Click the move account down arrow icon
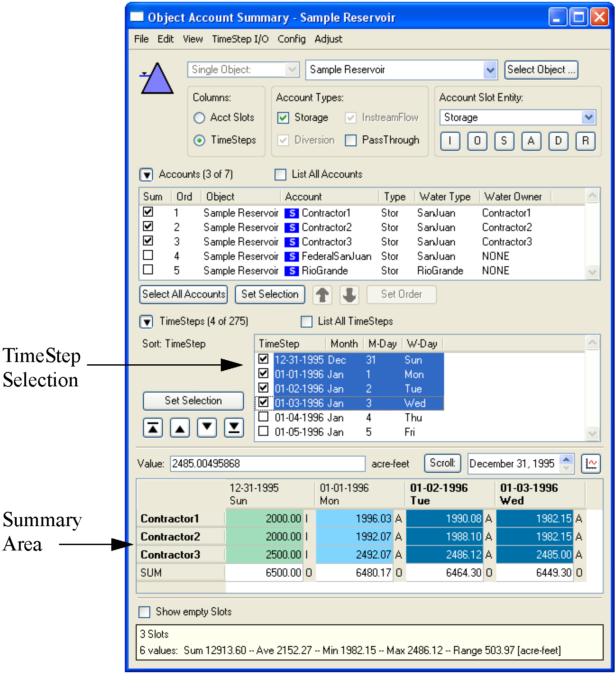The image size is (616, 674). pos(349,295)
